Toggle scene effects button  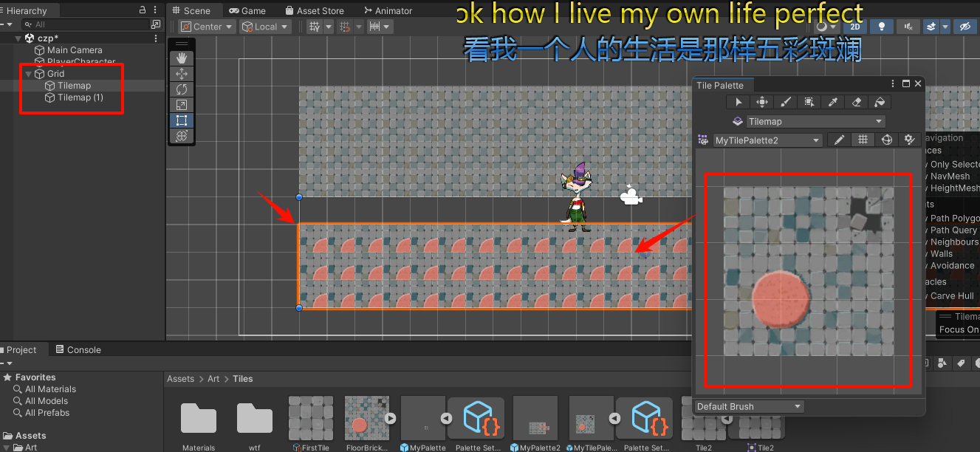pos(931,27)
